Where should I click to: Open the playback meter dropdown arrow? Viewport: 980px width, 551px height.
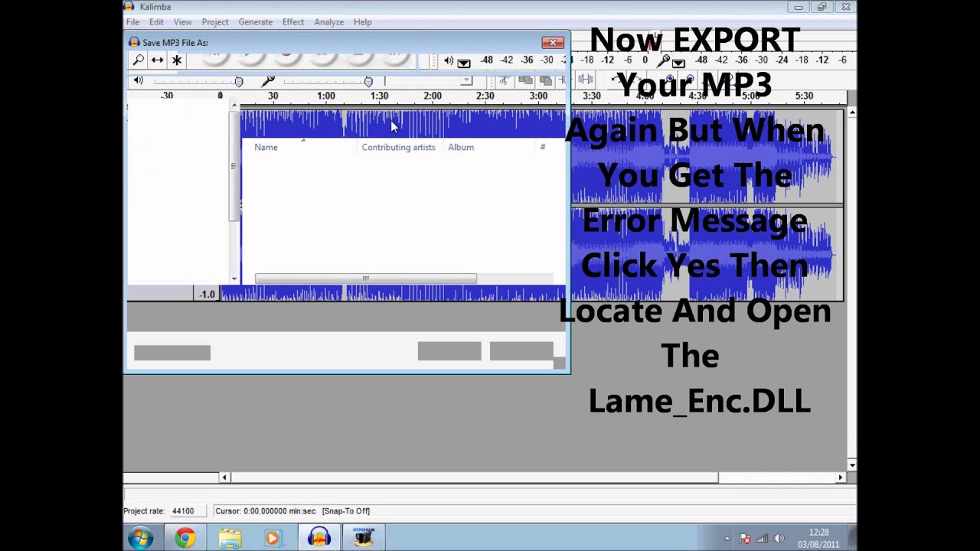click(464, 63)
